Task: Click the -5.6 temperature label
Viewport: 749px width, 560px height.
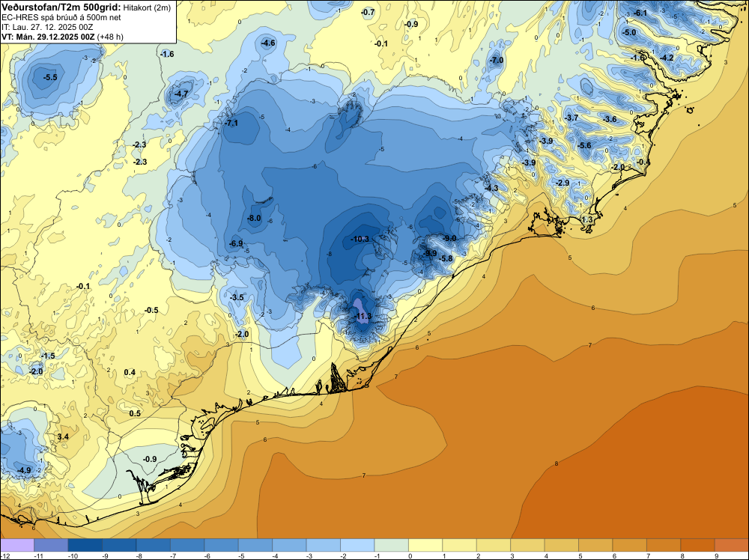Action: 584,145
